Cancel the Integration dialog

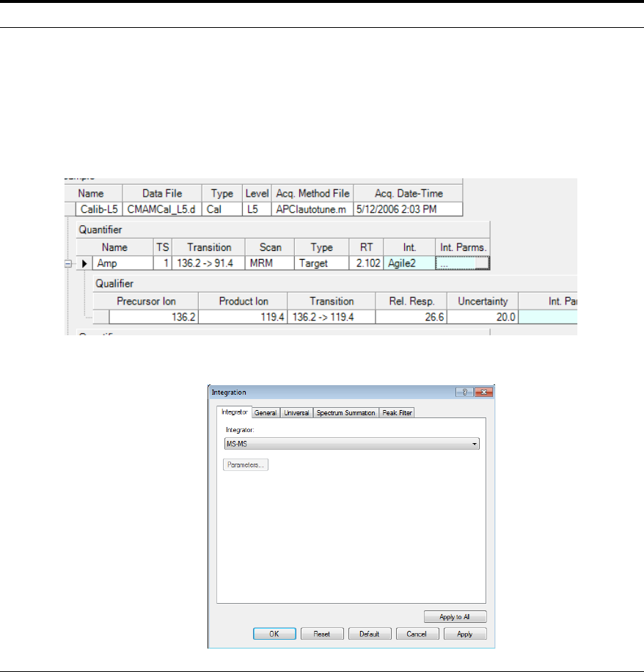click(417, 634)
